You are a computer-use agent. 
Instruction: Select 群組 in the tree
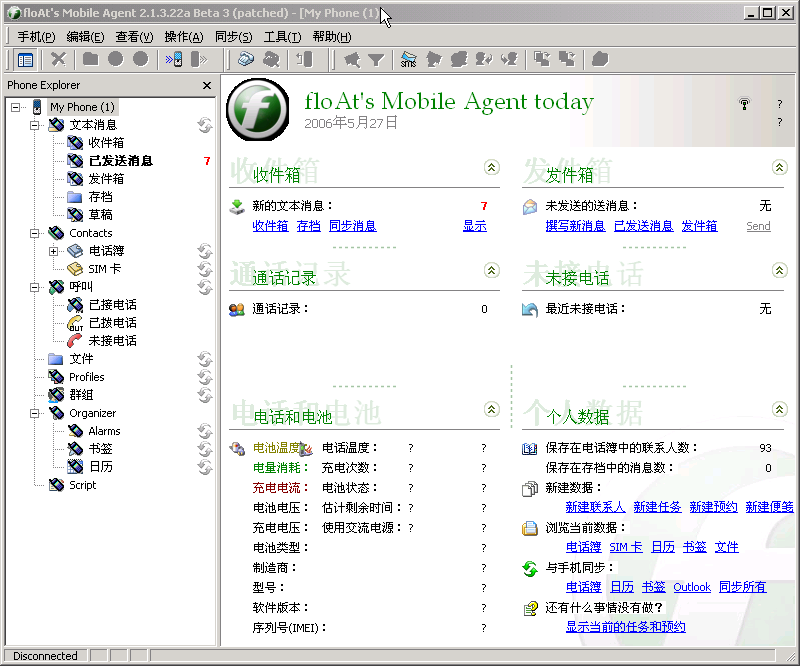tap(81, 395)
